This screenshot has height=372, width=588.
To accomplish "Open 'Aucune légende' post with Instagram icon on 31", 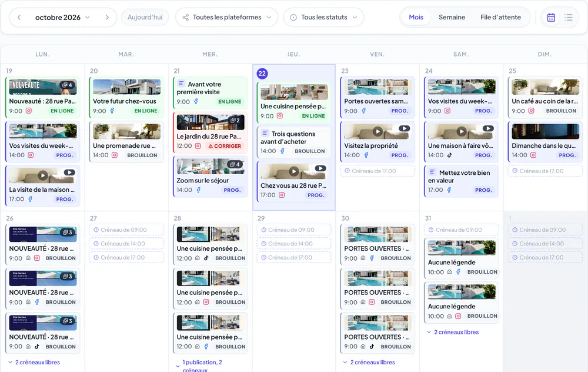I will (x=462, y=302).
